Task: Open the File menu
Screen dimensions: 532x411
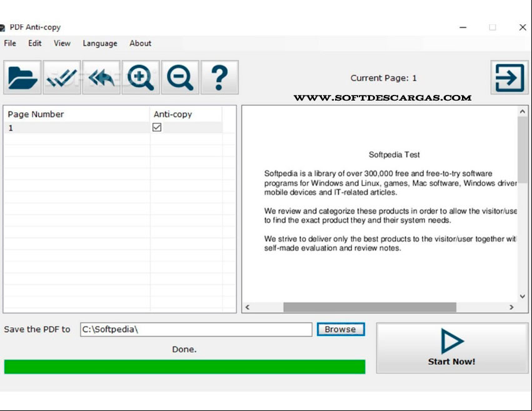Action: (10, 43)
